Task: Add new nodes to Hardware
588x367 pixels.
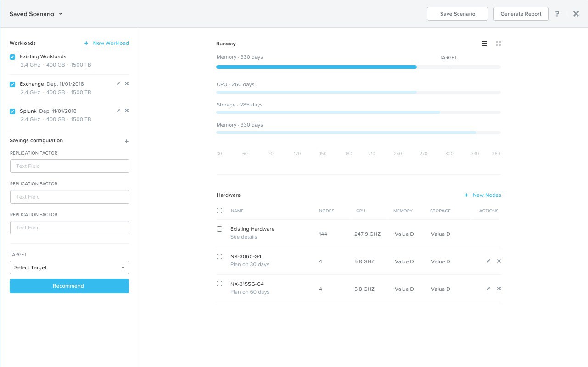Action: pos(482,195)
